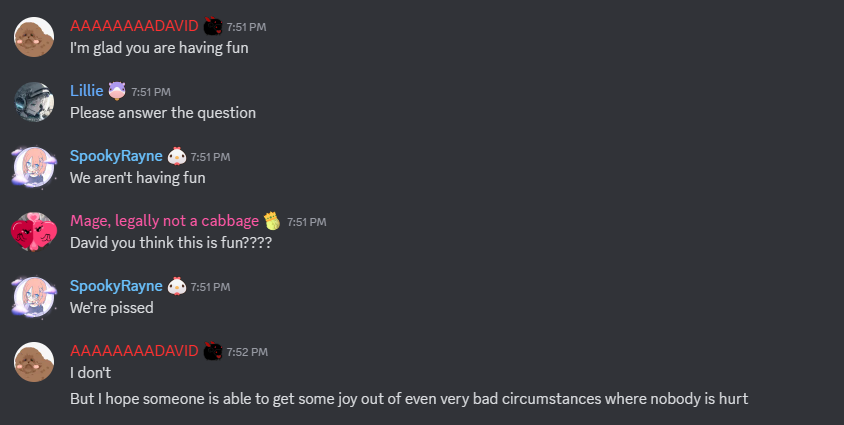Click the purple role icon next to Lillie
Viewport: 844px width, 425px height.
(x=117, y=91)
